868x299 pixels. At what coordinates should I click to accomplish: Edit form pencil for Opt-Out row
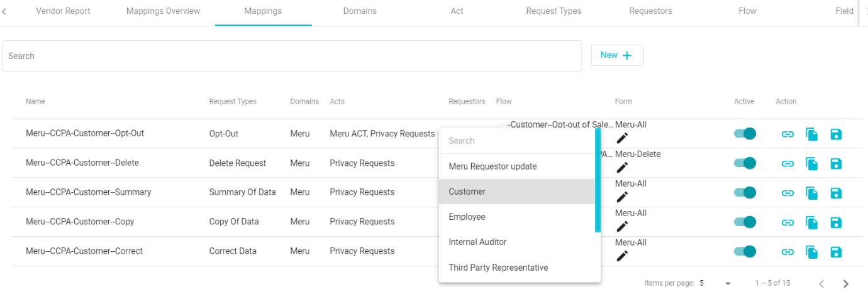tap(622, 138)
